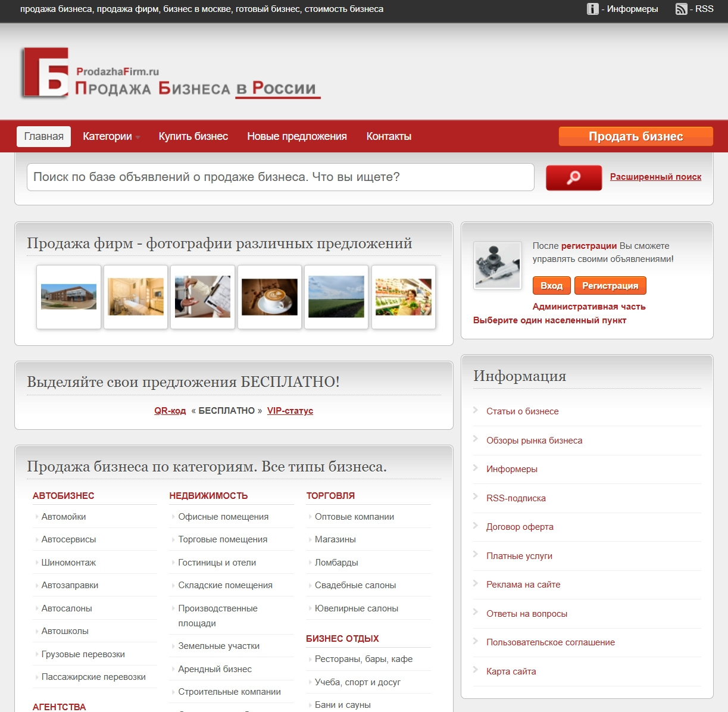
Task: Expand the Категории dropdown menu
Action: pos(111,136)
